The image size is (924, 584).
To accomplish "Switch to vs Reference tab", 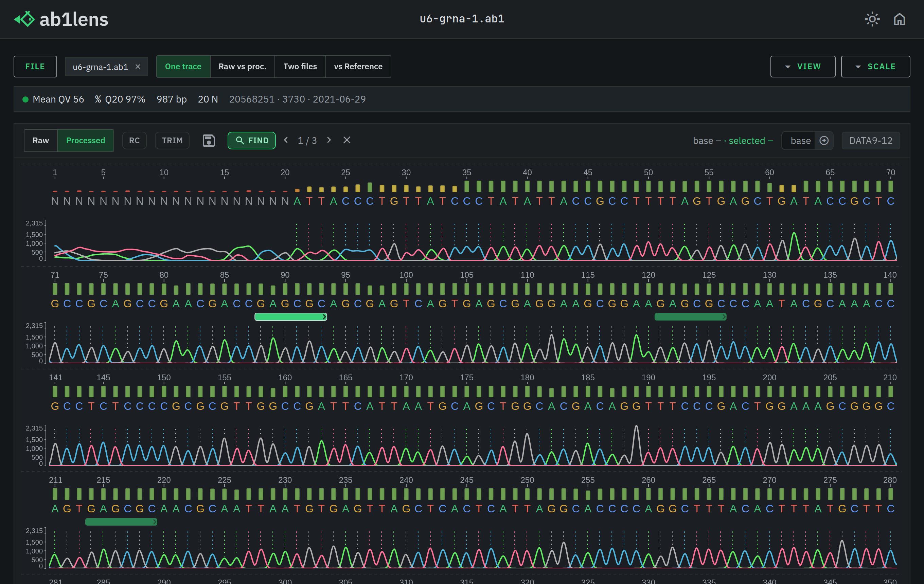I will click(358, 66).
